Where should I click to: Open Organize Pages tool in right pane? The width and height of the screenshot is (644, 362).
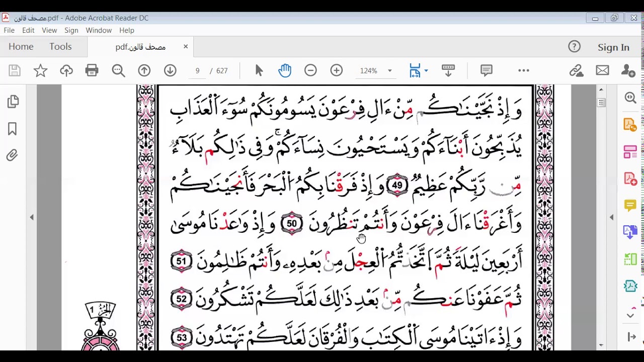pyautogui.click(x=630, y=259)
